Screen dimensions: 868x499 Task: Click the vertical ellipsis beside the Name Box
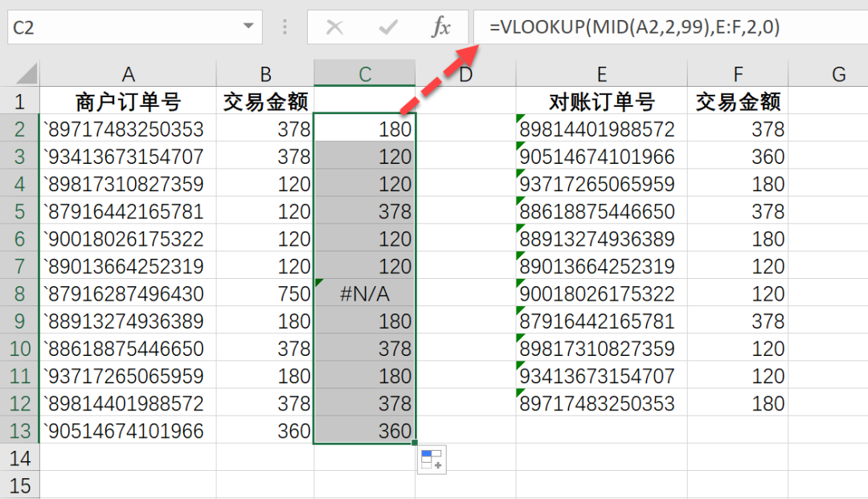(x=285, y=27)
